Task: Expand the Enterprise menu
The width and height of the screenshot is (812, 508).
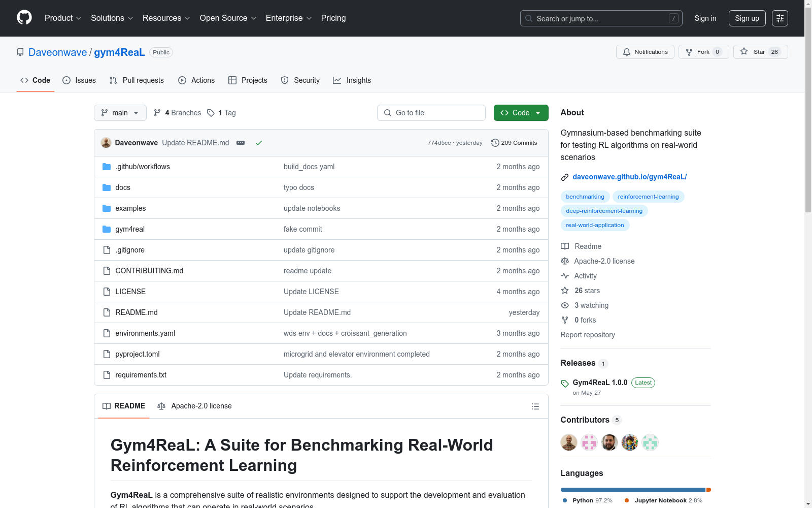Action: [289, 18]
